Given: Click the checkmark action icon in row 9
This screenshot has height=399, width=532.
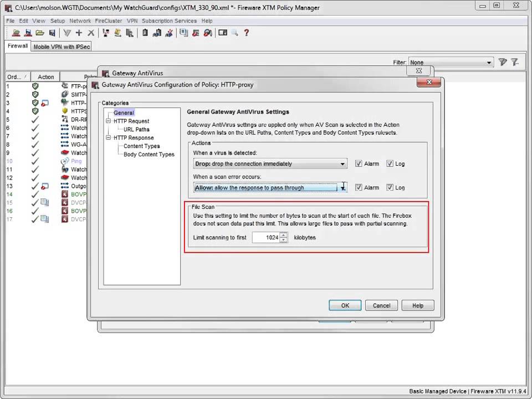Looking at the screenshot, I should [x=35, y=153].
